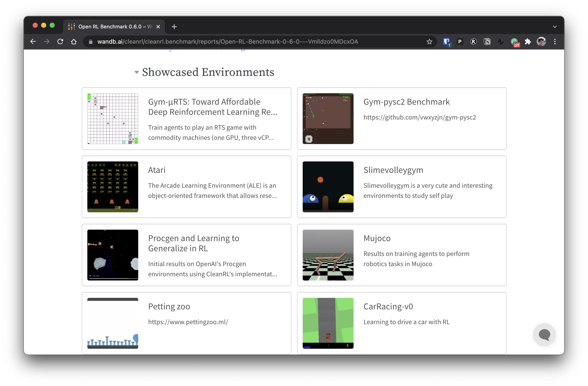Open a new browser tab
Viewport: 588px width, 386px height.
click(174, 27)
